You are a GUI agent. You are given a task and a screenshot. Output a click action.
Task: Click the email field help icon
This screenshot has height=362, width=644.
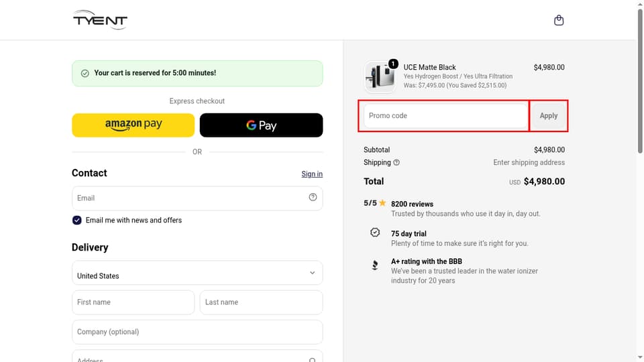313,197
